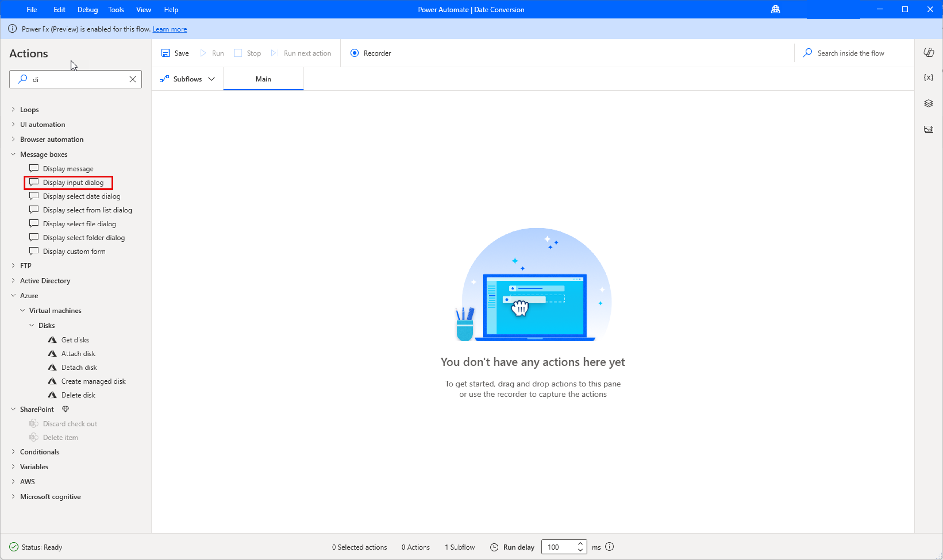Open the Debug menu
The height and width of the screenshot is (560, 943).
coord(87,10)
